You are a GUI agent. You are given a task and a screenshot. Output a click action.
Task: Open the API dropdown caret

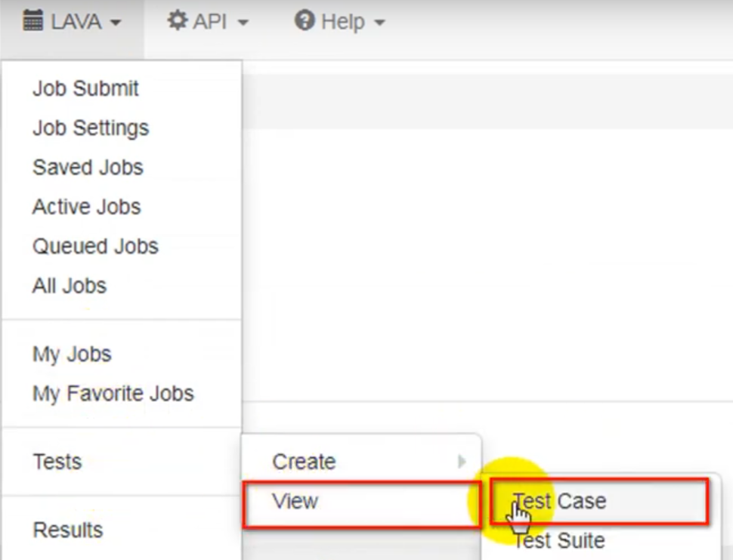[x=243, y=22]
